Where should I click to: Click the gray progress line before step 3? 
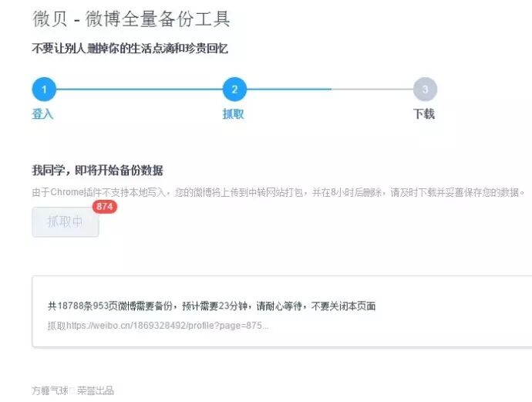[372, 90]
